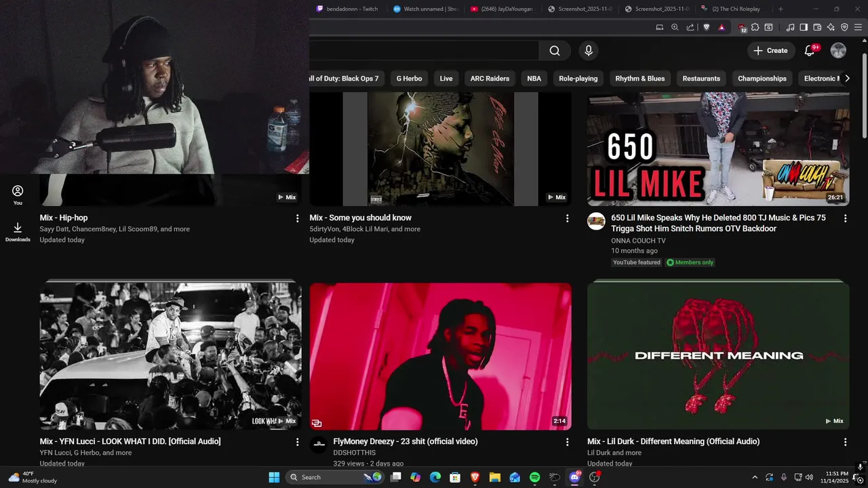Toggle the taskbar microphone mute icon
The height and width of the screenshot is (488, 868).
(783, 477)
